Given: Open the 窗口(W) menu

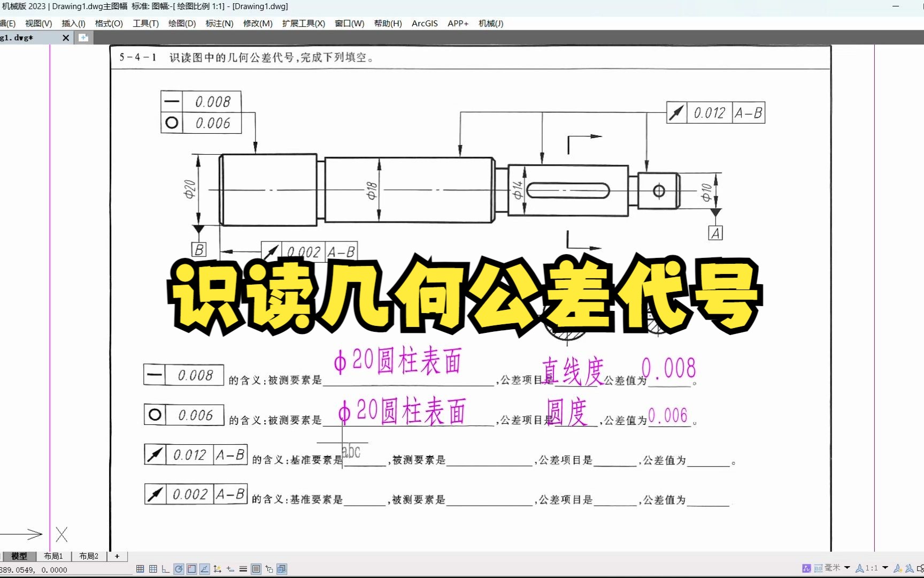Looking at the screenshot, I should click(x=349, y=24).
